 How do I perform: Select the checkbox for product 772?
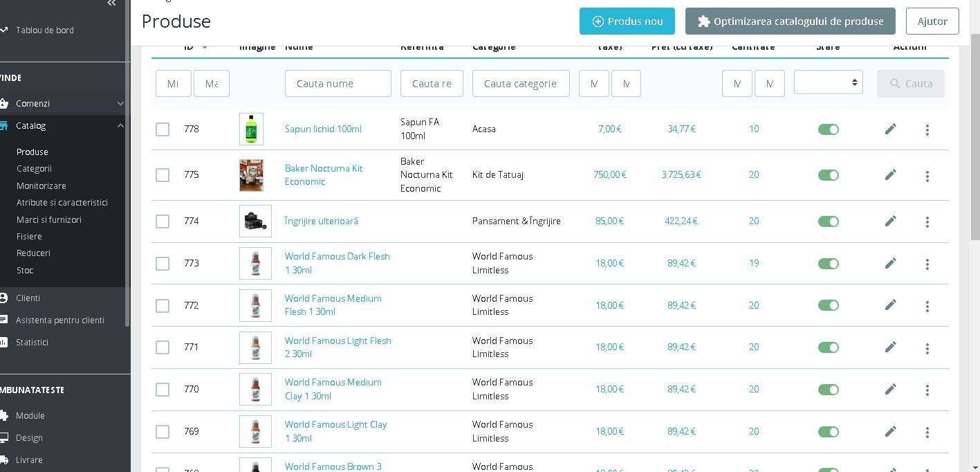click(x=163, y=305)
